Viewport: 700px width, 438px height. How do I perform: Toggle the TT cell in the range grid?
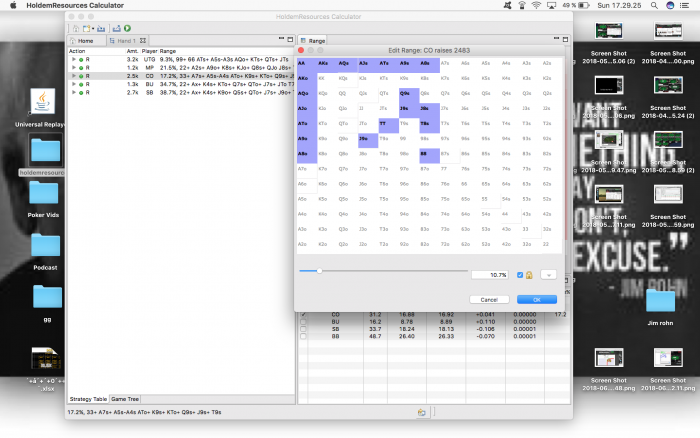click(x=388, y=125)
